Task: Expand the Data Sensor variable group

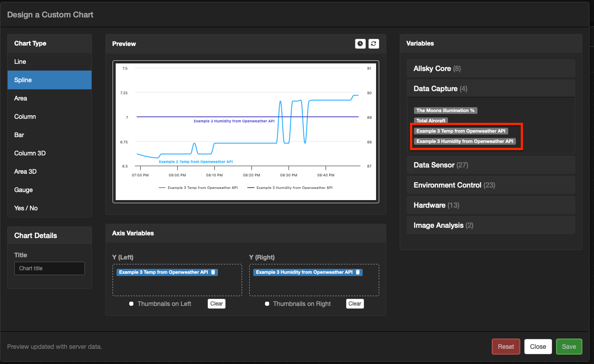Action: click(x=434, y=165)
